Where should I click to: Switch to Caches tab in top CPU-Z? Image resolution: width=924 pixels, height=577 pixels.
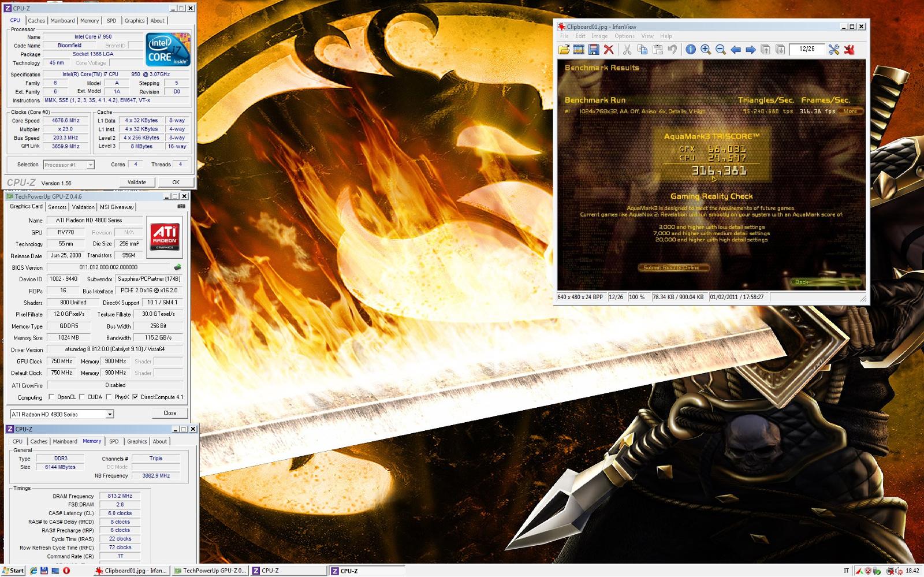pos(36,21)
